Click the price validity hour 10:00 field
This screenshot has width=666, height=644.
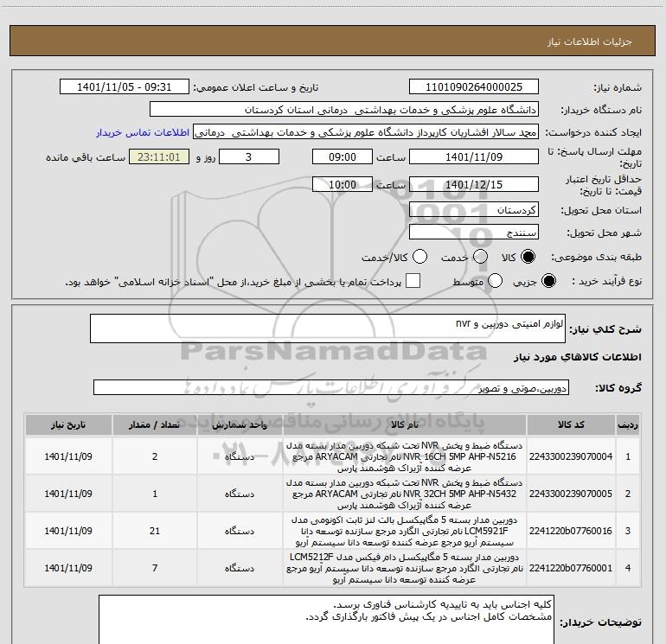(343, 184)
